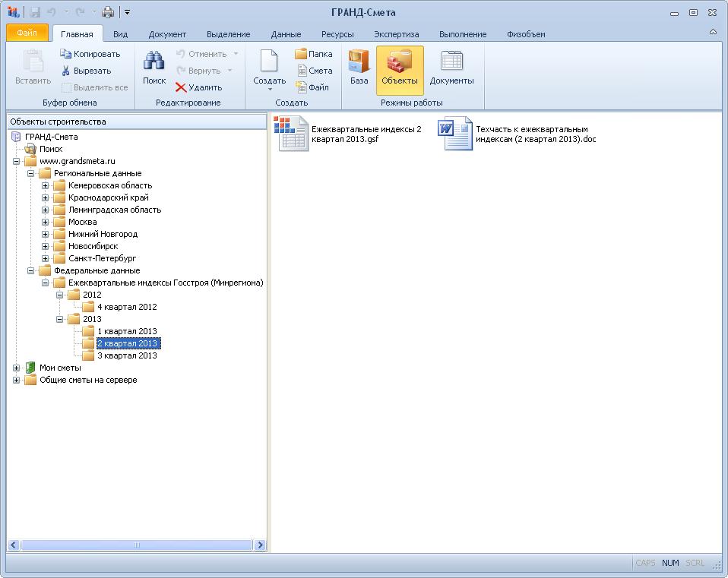Collapse the www.grandsmeta.ru node
The width and height of the screenshot is (728, 578).
tap(16, 162)
